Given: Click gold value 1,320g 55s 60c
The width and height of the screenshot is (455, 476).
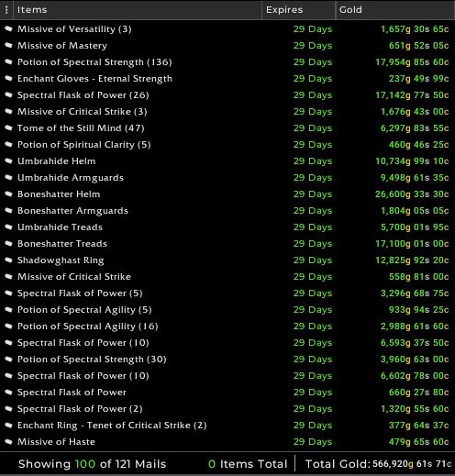Looking at the screenshot, I should point(415,408).
